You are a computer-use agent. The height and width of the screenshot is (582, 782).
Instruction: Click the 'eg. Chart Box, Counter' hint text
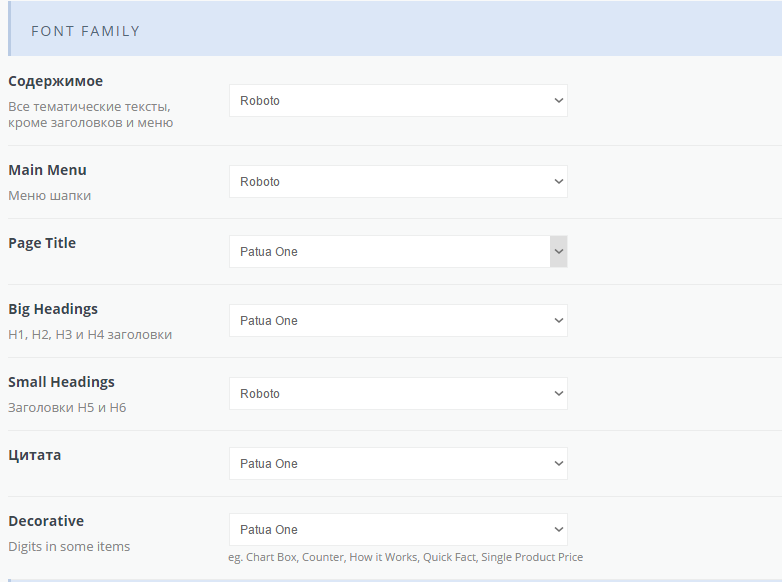coord(405,557)
